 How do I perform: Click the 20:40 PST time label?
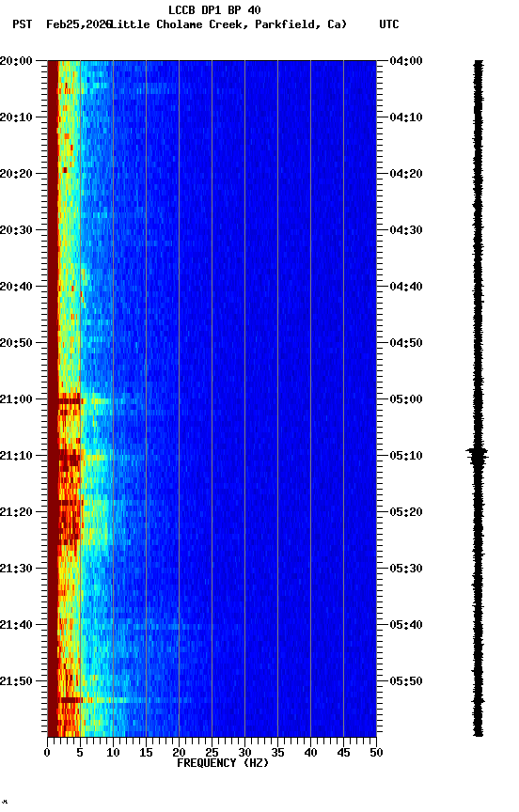coord(16,287)
